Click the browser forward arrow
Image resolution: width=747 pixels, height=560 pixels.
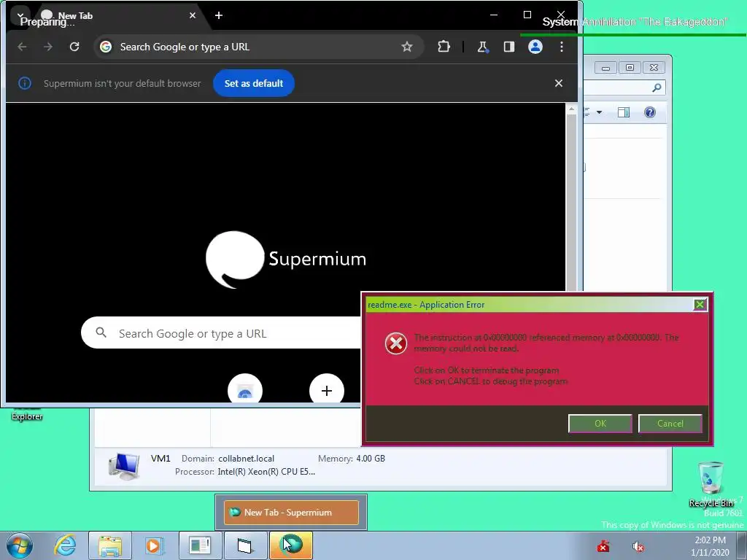click(48, 47)
